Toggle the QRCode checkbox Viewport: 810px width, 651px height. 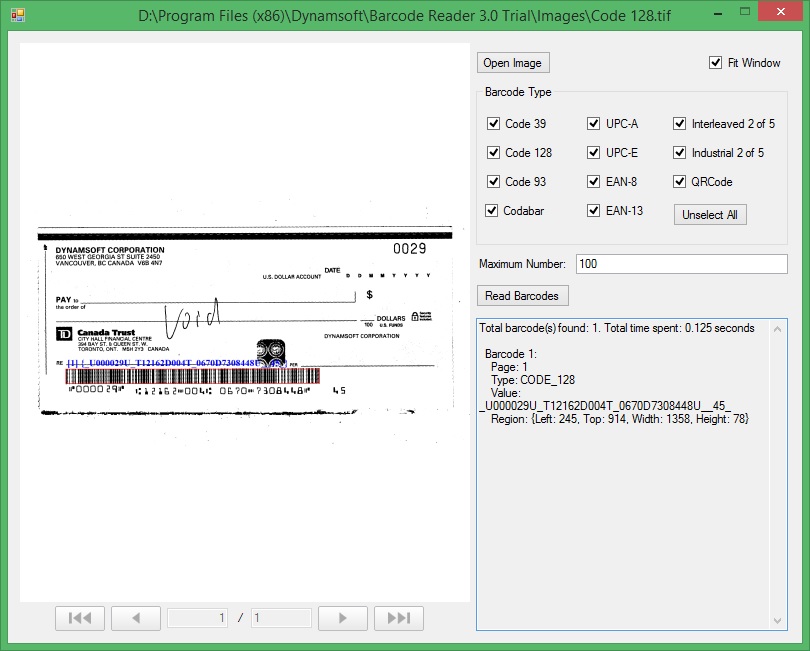pyautogui.click(x=680, y=182)
